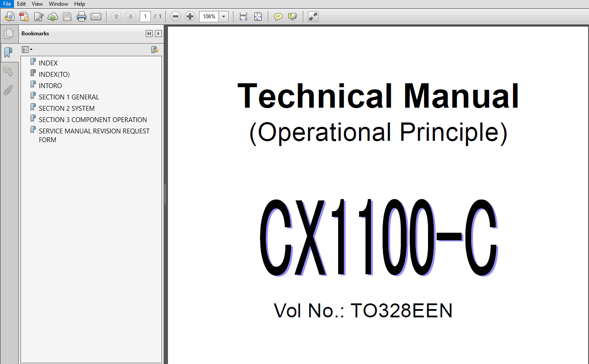The image size is (589, 364).
Task: Open the INDEX(TO) bookmark
Action: point(54,75)
